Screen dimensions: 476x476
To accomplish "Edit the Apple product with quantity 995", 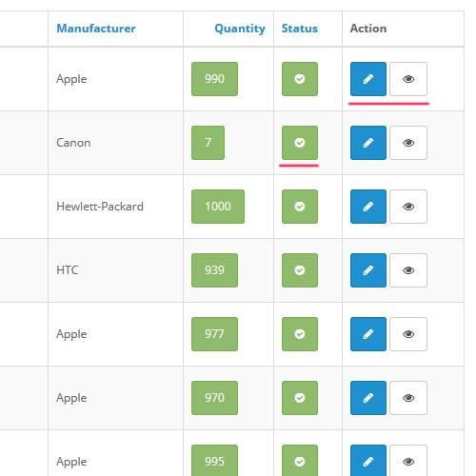I will pos(368,461).
